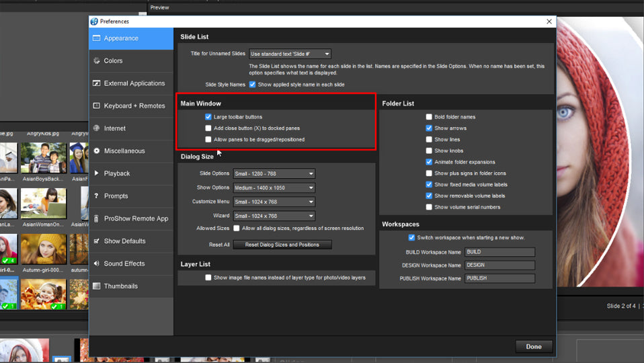The width and height of the screenshot is (644, 363).
Task: Click the Appearance monitor icon in sidebar
Action: 97,38
